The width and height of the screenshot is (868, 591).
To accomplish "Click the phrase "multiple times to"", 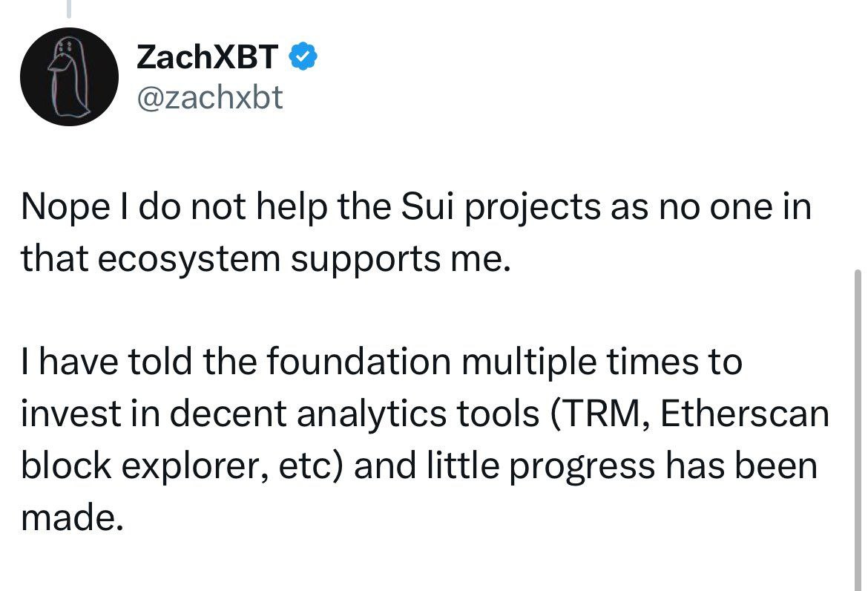I will pos(602,362).
